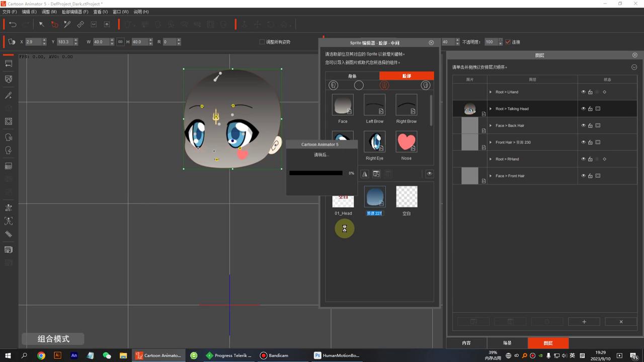Click the add layer plus button
This screenshot has height=362, width=644.
click(584, 322)
